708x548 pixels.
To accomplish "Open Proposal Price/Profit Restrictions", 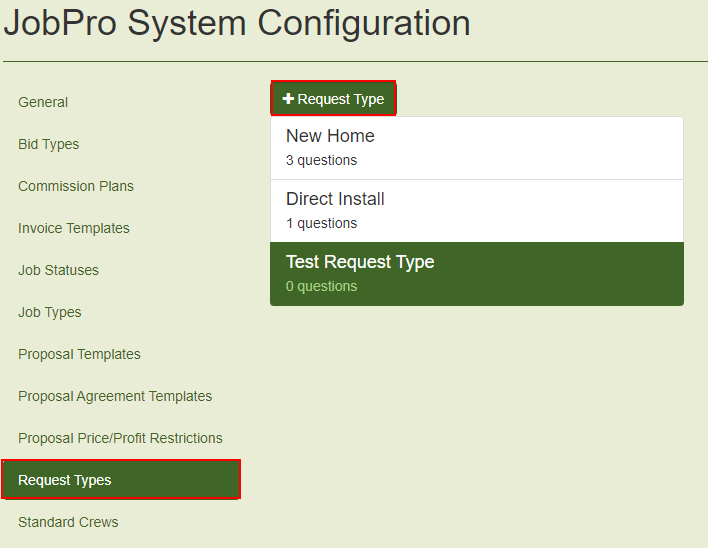I will pos(120,438).
